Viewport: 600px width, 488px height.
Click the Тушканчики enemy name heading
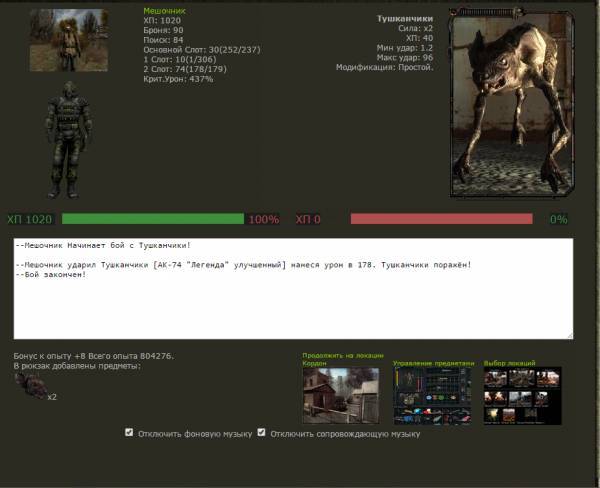[404, 18]
